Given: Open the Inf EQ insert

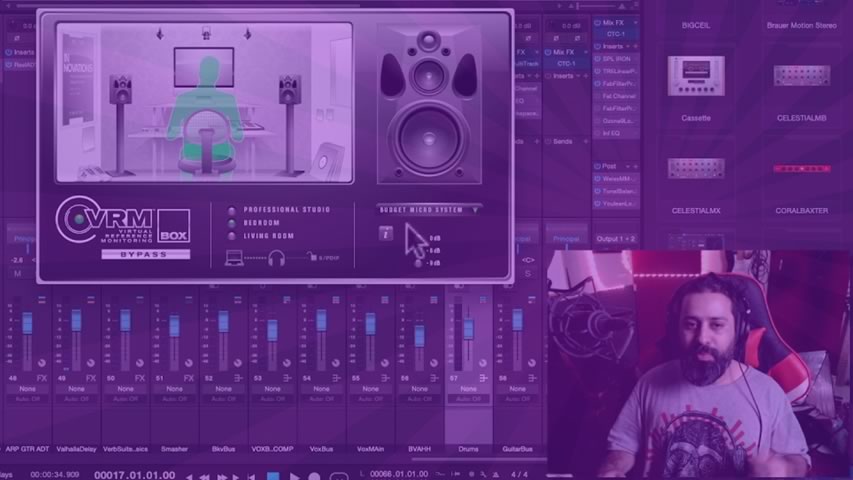Looking at the screenshot, I should click(x=611, y=133).
